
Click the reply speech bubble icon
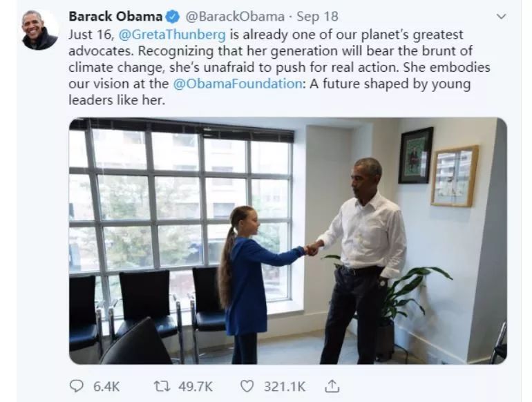pyautogui.click(x=76, y=385)
